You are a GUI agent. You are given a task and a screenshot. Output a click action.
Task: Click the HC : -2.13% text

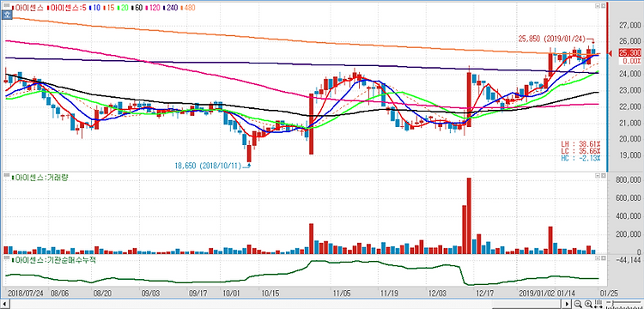(580, 158)
